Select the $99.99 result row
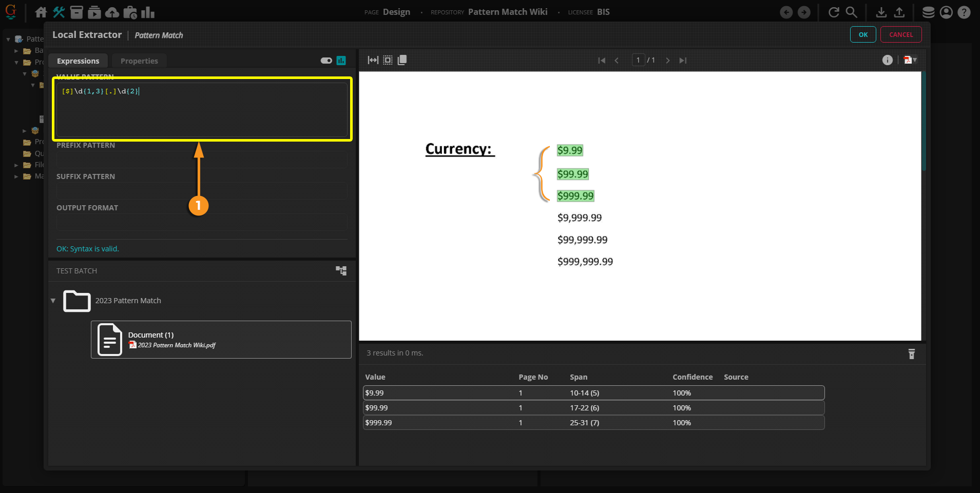 pos(593,408)
